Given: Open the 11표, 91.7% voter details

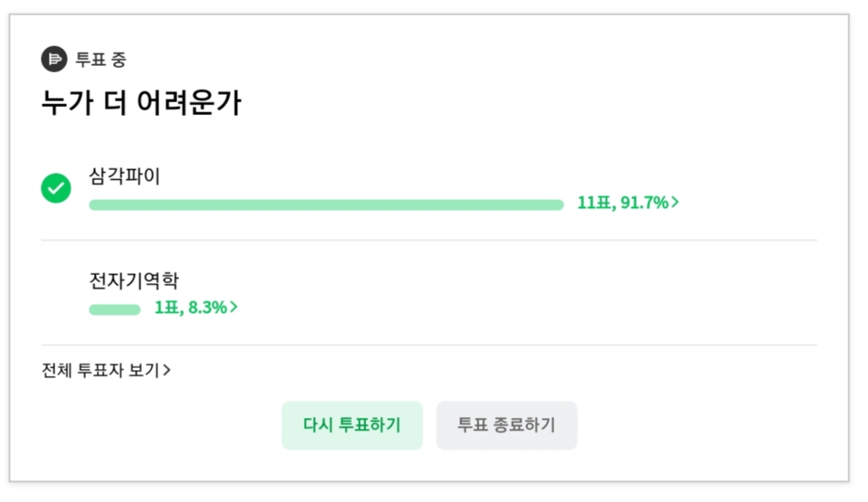Looking at the screenshot, I should [628, 203].
